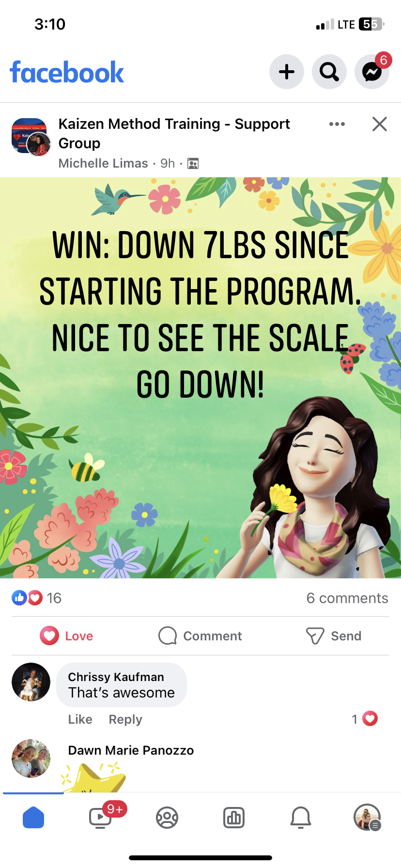Switch to the Home tab

33,818
